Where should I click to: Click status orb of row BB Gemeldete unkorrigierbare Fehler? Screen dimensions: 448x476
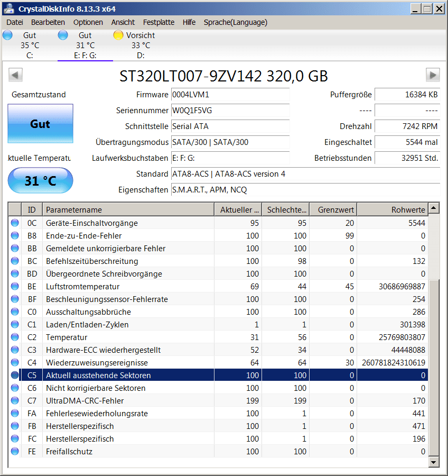click(15, 249)
